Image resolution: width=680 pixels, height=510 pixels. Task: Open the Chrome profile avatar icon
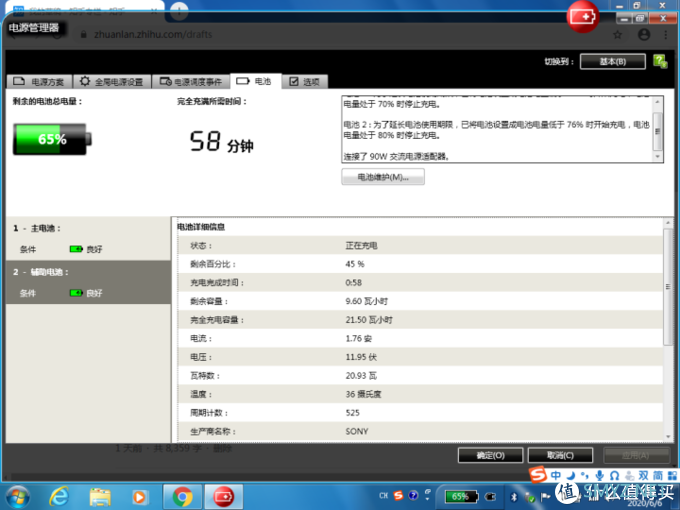coord(644,35)
